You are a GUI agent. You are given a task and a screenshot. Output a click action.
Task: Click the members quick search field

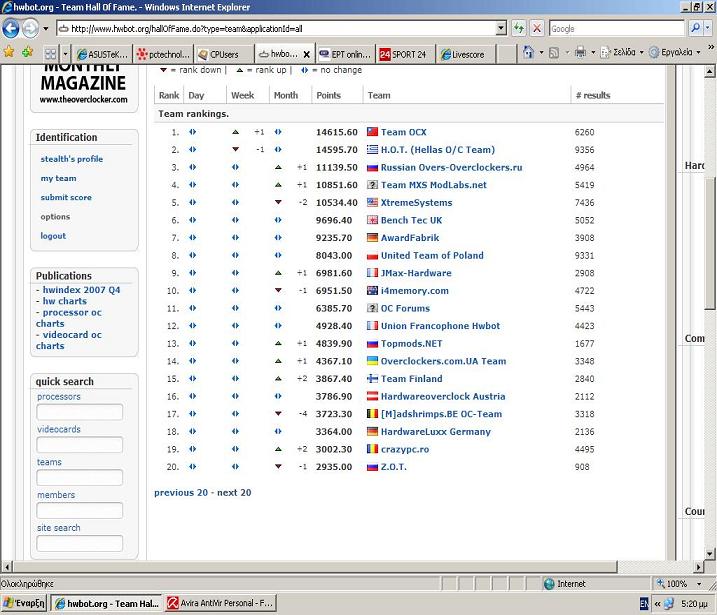coord(80,511)
